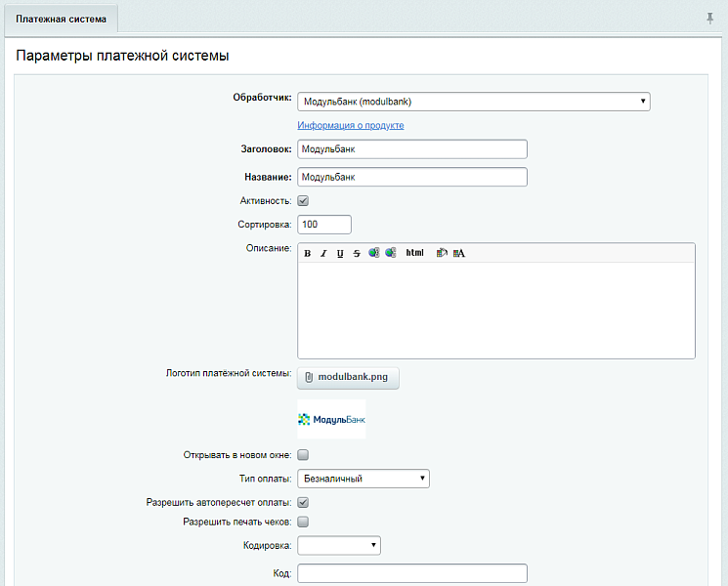Apply strikethrough in the description editor
This screenshot has width=728, height=586.
(357, 253)
